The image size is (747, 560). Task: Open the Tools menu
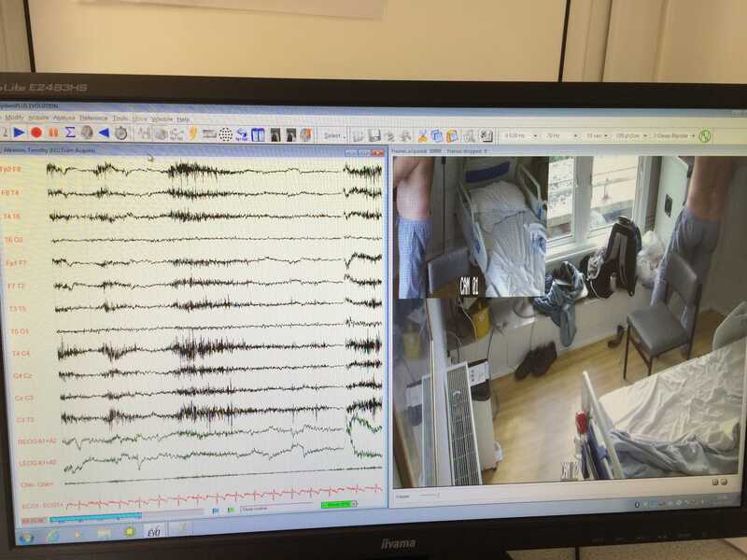coord(120,119)
